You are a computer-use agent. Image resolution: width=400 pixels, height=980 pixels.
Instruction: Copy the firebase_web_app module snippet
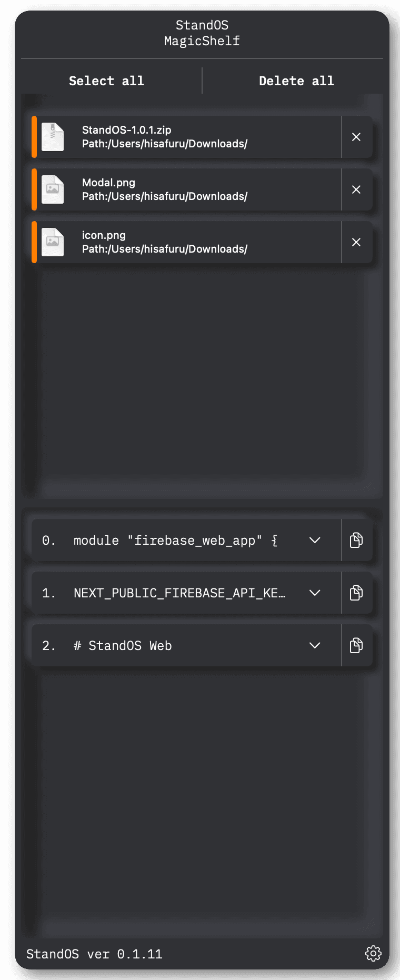click(356, 540)
